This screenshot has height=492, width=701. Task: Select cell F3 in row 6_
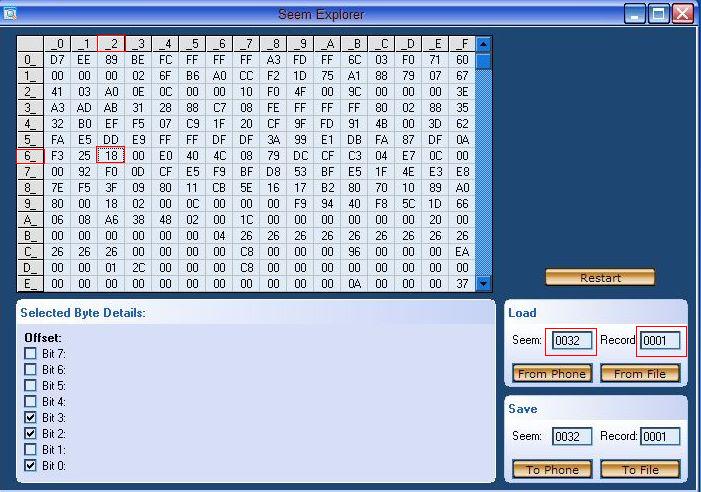[x=57, y=156]
